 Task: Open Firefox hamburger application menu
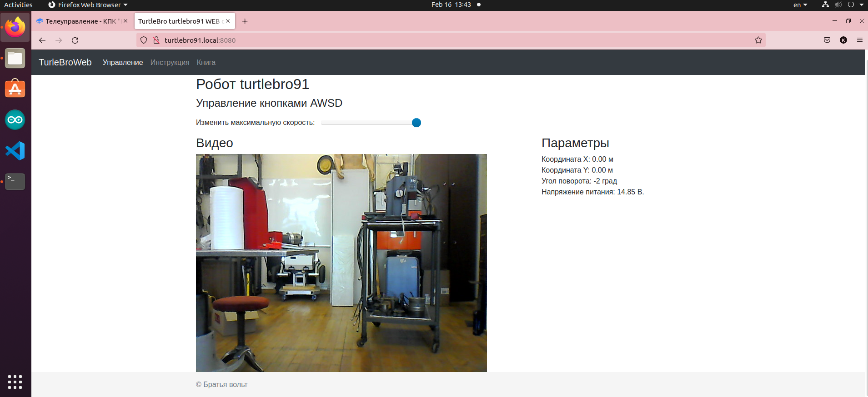pyautogui.click(x=859, y=40)
